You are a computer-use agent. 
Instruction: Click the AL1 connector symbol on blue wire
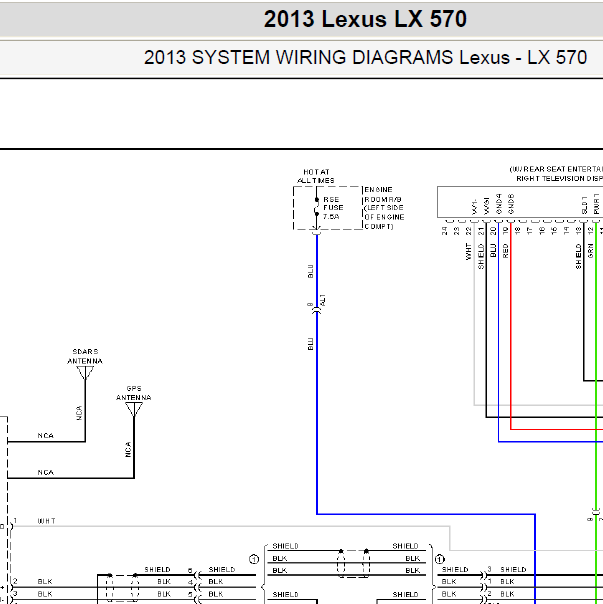click(x=317, y=310)
